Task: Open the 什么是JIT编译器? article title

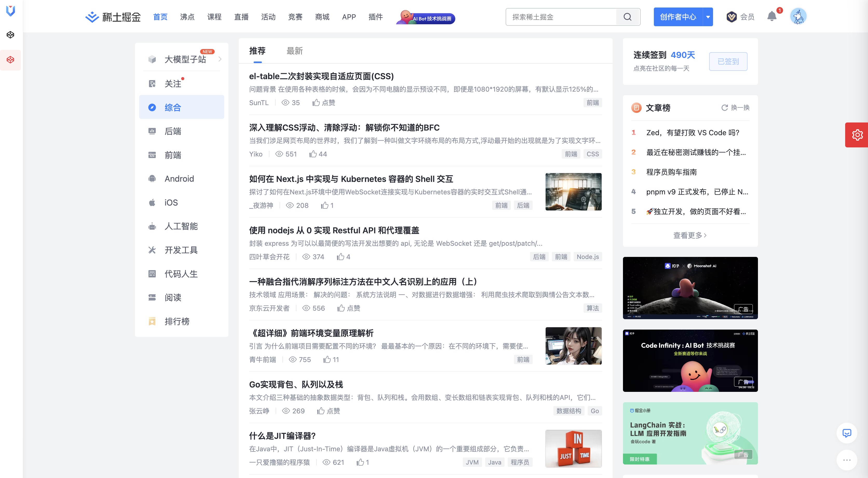Action: tap(282, 436)
